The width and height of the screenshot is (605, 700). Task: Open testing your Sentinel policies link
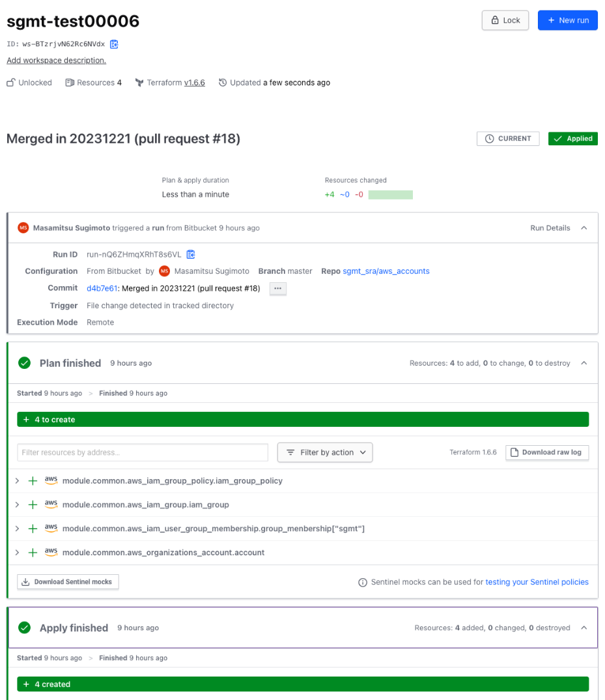(x=537, y=582)
